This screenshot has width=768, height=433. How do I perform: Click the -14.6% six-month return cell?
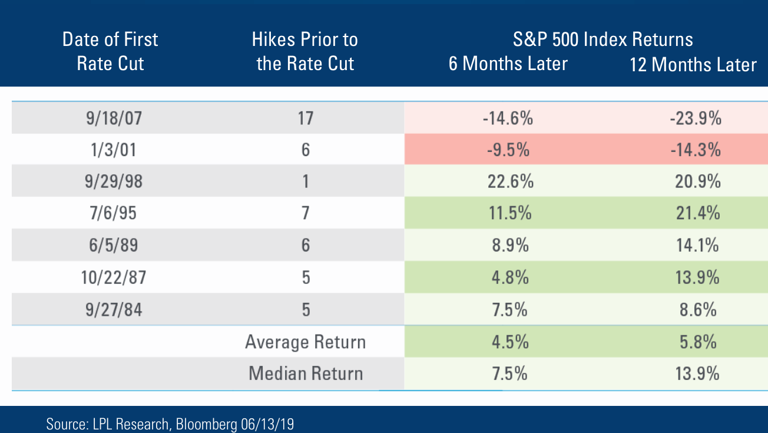[x=507, y=118]
